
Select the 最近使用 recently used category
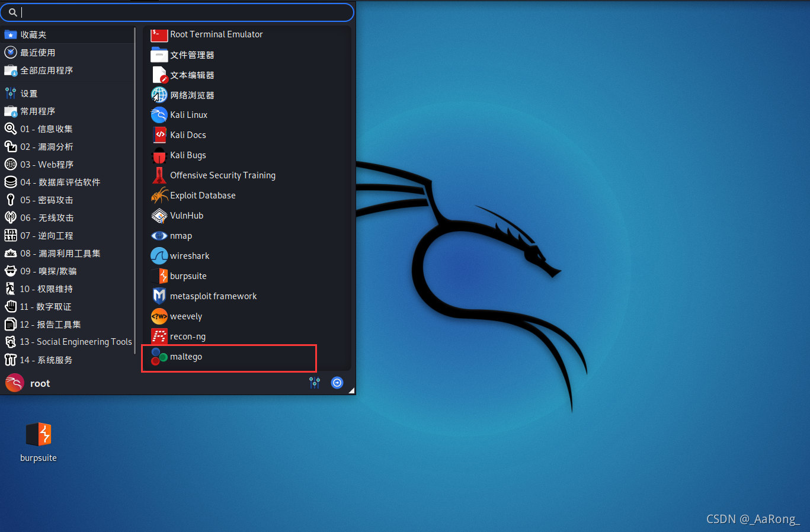[68, 53]
